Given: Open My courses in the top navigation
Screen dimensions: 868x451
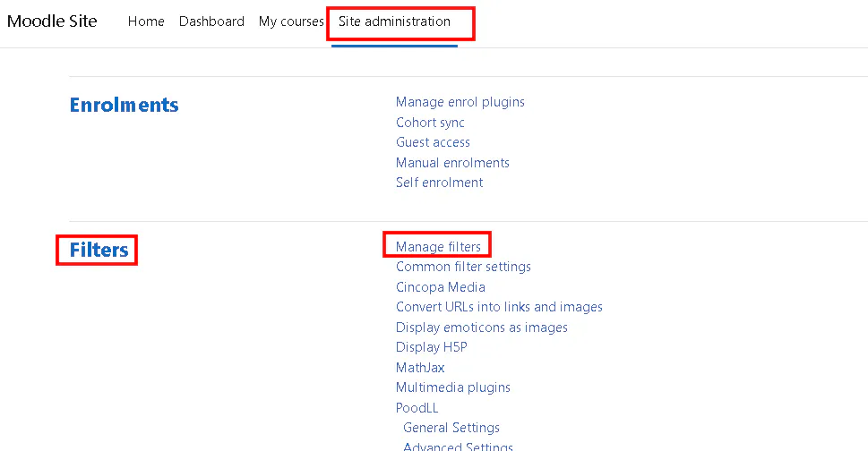Looking at the screenshot, I should click(291, 21).
